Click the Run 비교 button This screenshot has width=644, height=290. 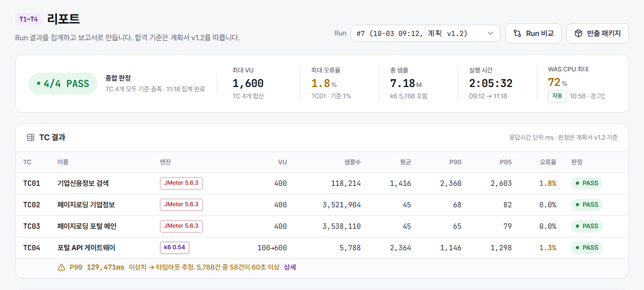click(x=533, y=33)
